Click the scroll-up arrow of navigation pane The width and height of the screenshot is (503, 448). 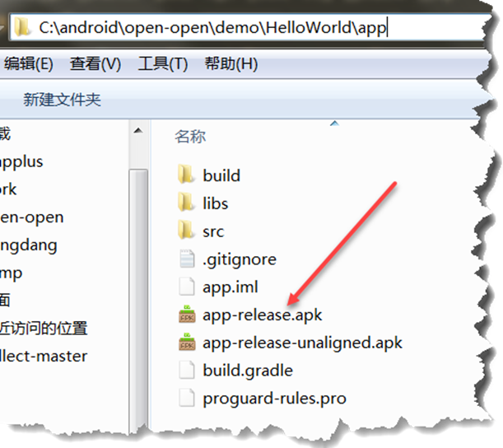138,130
